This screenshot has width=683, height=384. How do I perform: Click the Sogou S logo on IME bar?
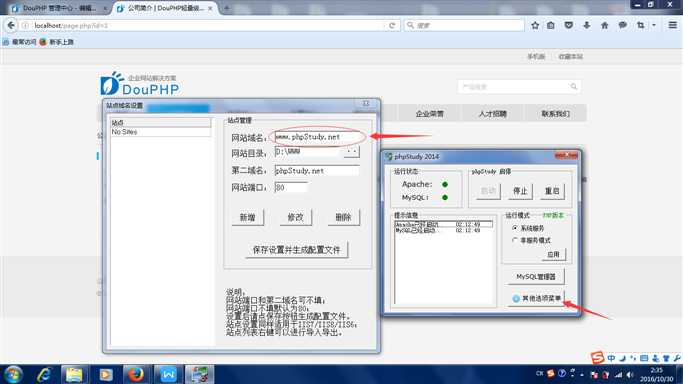point(597,358)
